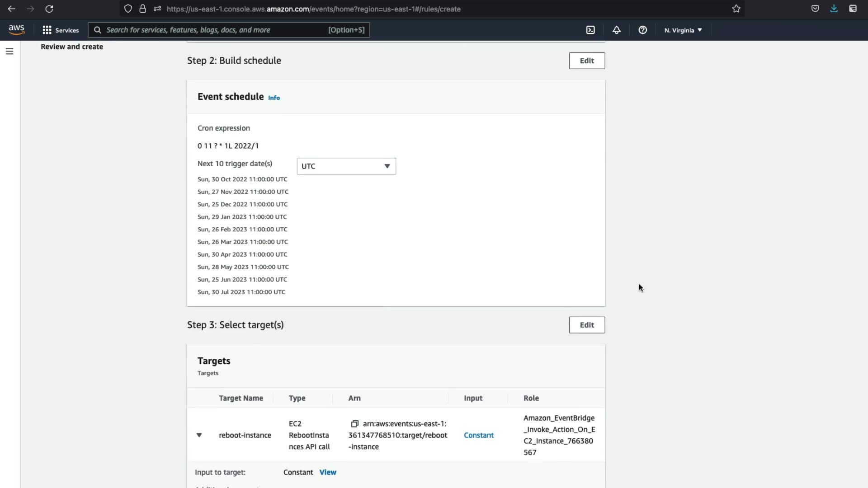Image resolution: width=868 pixels, height=488 pixels.
Task: Open Services grid menu
Action: 61,30
